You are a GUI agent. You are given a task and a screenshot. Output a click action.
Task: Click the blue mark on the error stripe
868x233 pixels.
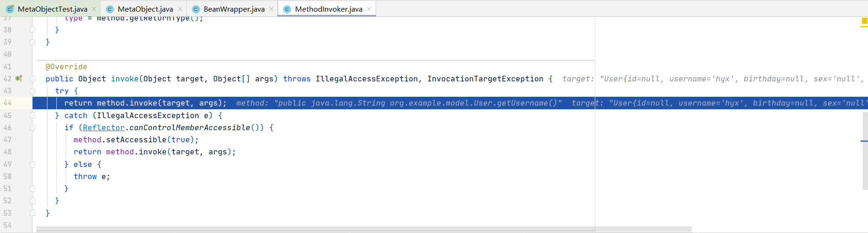click(x=864, y=141)
